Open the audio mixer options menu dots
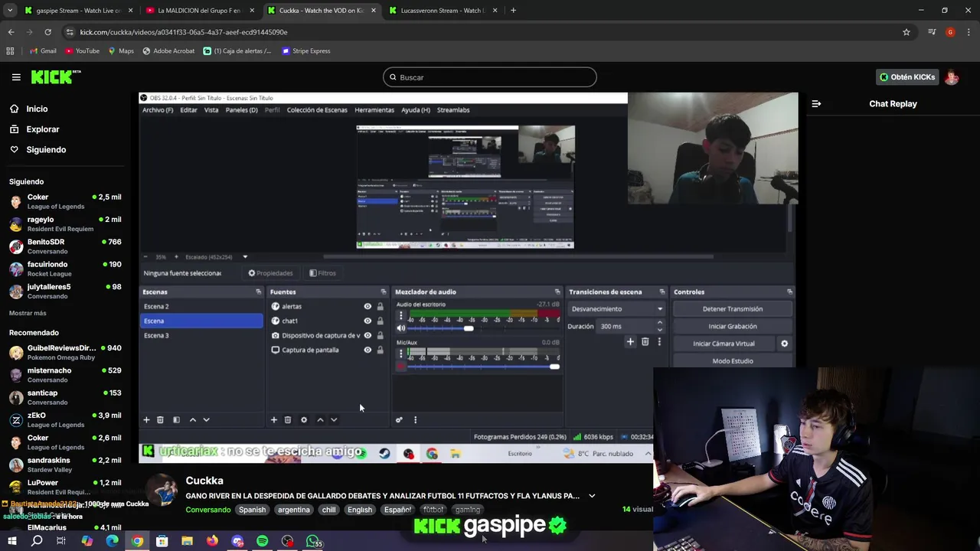The image size is (980, 551). (415, 419)
